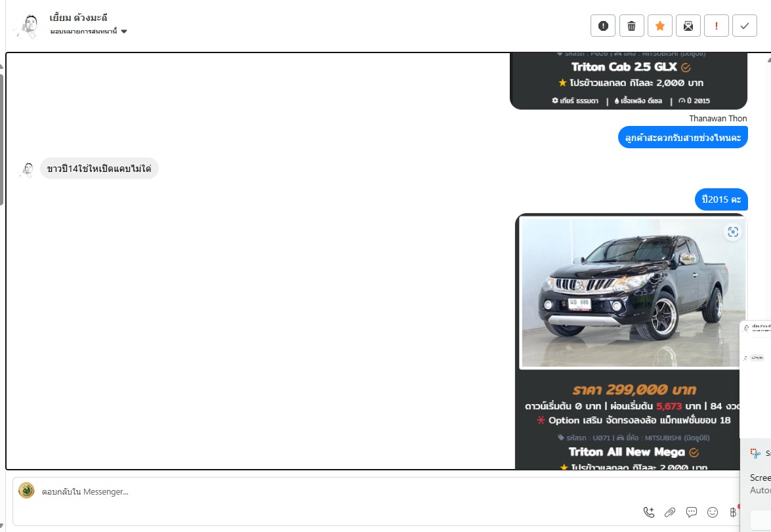Image resolution: width=771 pixels, height=532 pixels.
Task: Click the Option เสริม wheel text line
Action: (634, 420)
